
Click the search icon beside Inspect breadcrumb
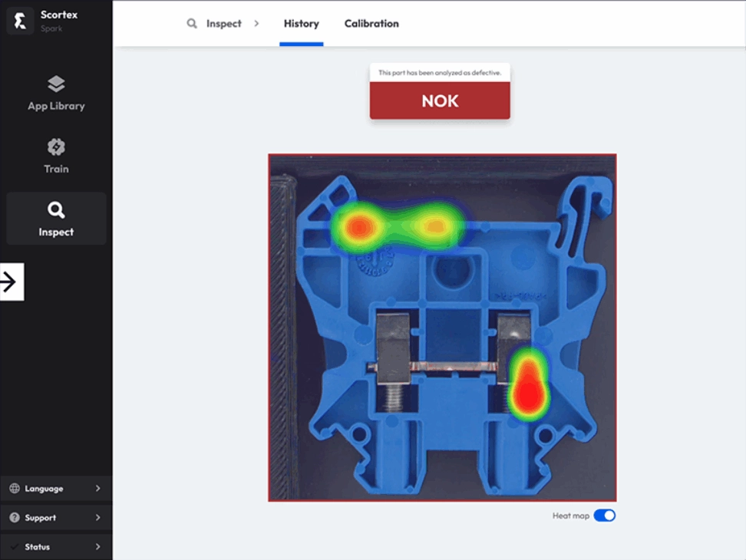(192, 24)
